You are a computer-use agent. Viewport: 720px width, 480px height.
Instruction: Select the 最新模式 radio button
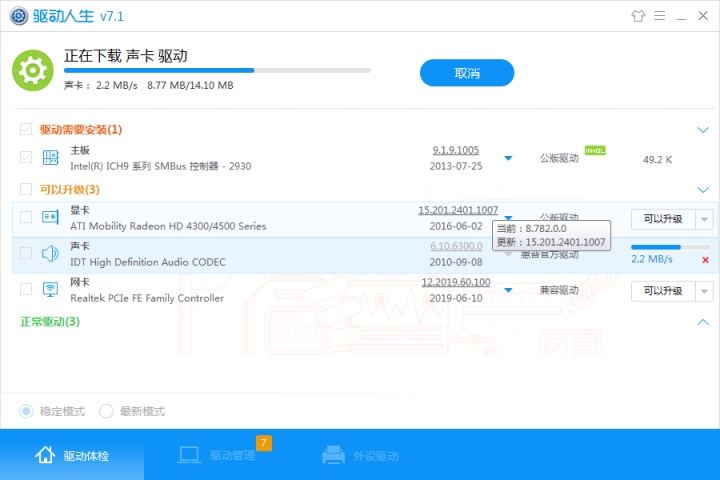[x=106, y=411]
